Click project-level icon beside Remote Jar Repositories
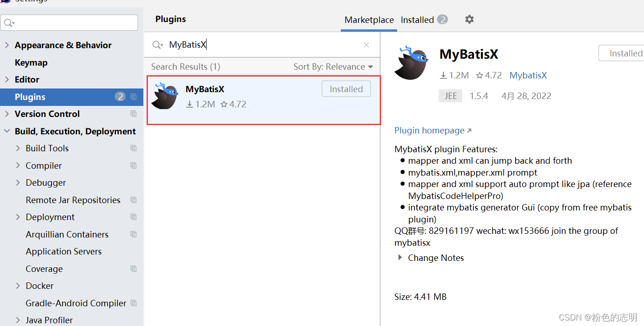The width and height of the screenshot is (644, 326). pyautogui.click(x=133, y=200)
